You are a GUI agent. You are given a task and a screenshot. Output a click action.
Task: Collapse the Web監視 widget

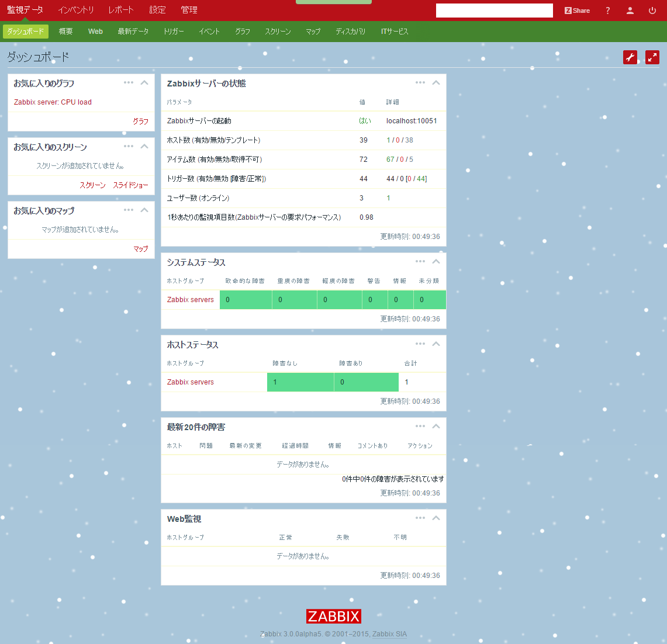click(436, 517)
